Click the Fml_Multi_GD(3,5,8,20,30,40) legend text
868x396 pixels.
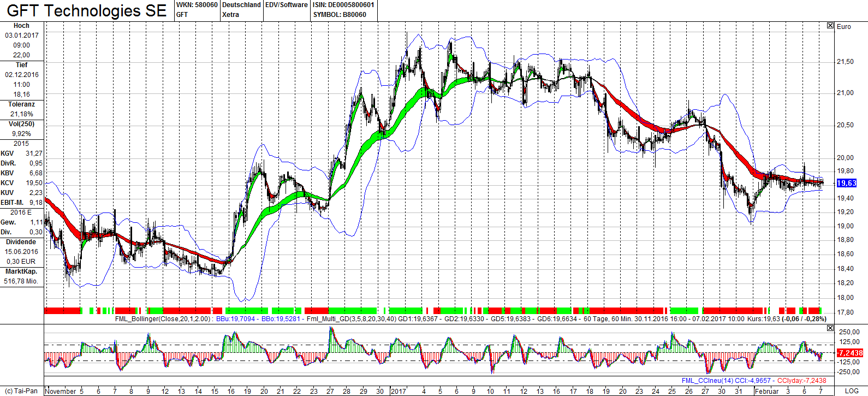[352, 319]
